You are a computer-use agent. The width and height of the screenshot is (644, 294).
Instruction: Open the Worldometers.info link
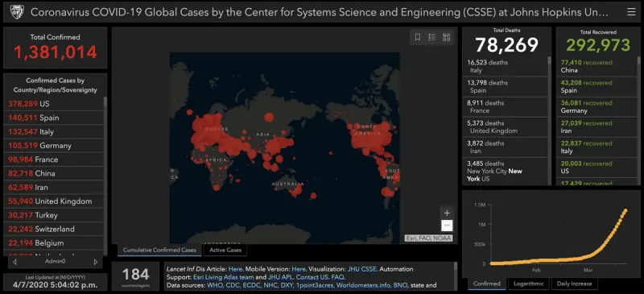point(363,285)
